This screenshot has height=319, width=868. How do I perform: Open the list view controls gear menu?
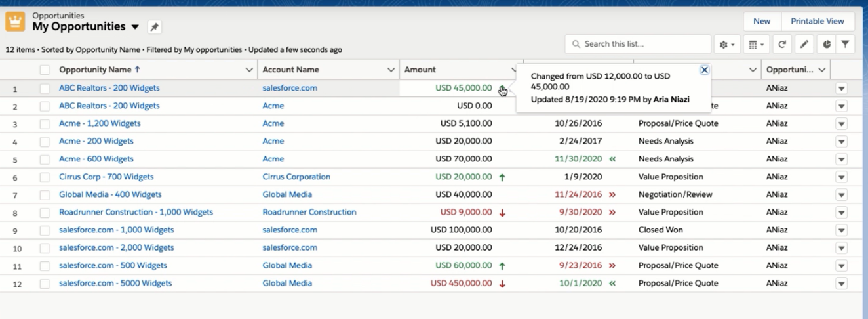coord(727,45)
